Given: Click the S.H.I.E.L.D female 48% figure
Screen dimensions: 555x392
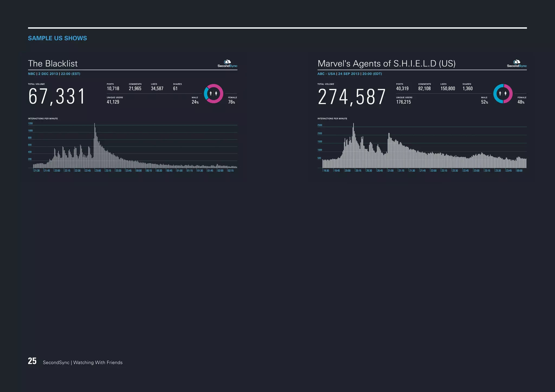Looking at the screenshot, I should [521, 102].
